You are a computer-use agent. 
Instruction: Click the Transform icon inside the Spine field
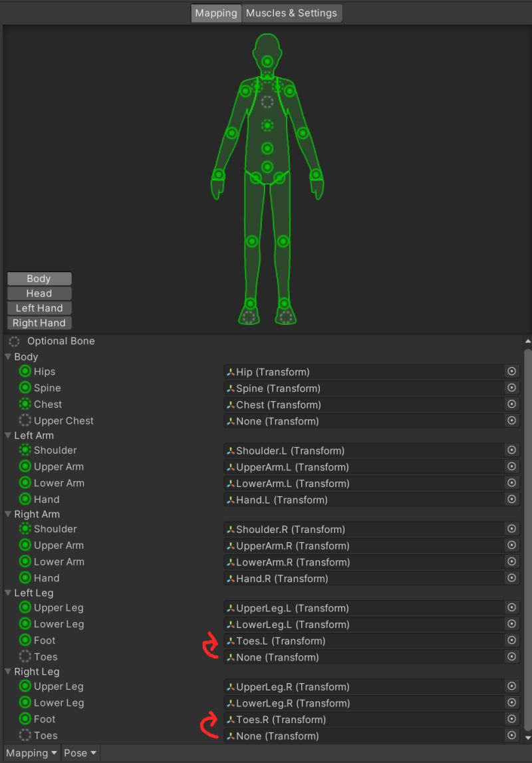click(229, 388)
